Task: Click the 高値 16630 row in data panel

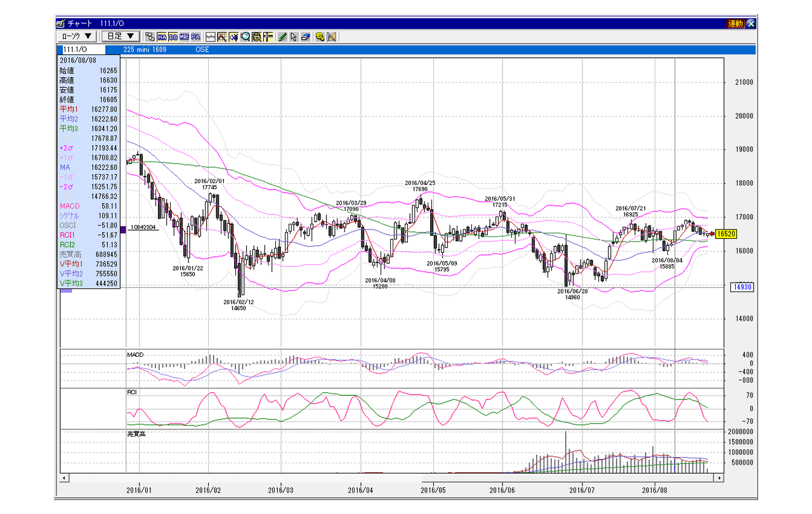Action: [x=88, y=80]
